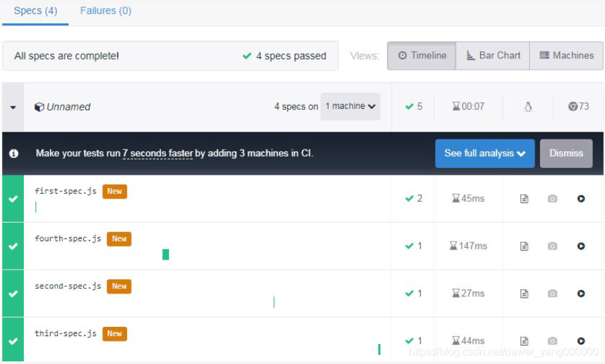The height and width of the screenshot is (364, 605).
Task: Open the Failures (0) tab
Action: click(106, 11)
